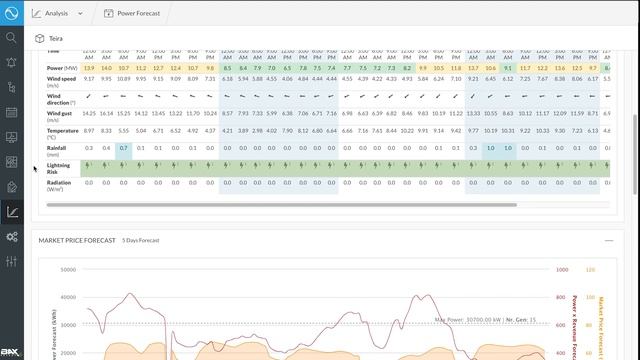Image resolution: width=640 pixels, height=360 pixels.
Task: Click the Wind direction row label
Action: (61, 99)
